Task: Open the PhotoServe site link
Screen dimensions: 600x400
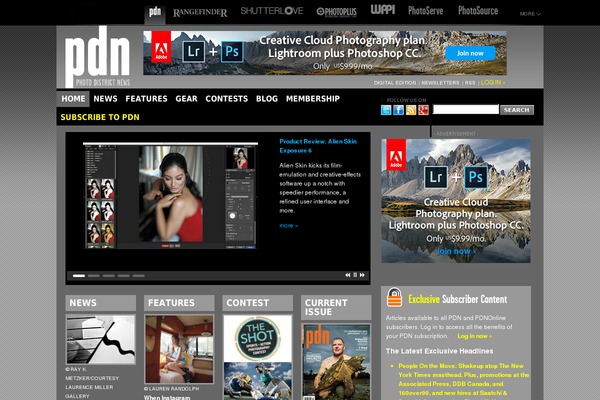Action: pyautogui.click(x=426, y=11)
